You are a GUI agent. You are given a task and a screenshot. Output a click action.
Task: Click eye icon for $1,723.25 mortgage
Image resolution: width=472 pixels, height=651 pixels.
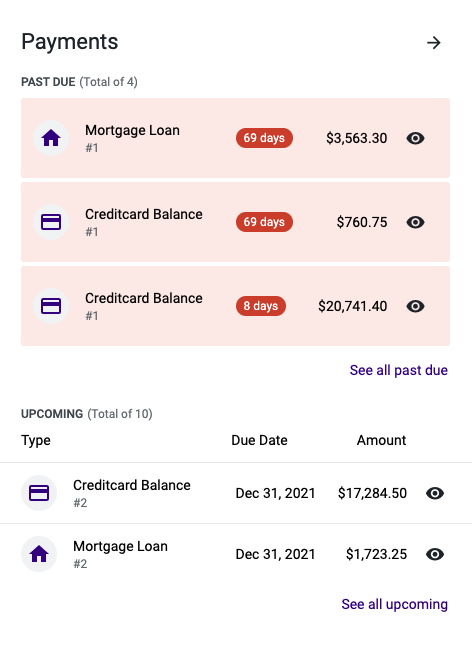click(435, 554)
